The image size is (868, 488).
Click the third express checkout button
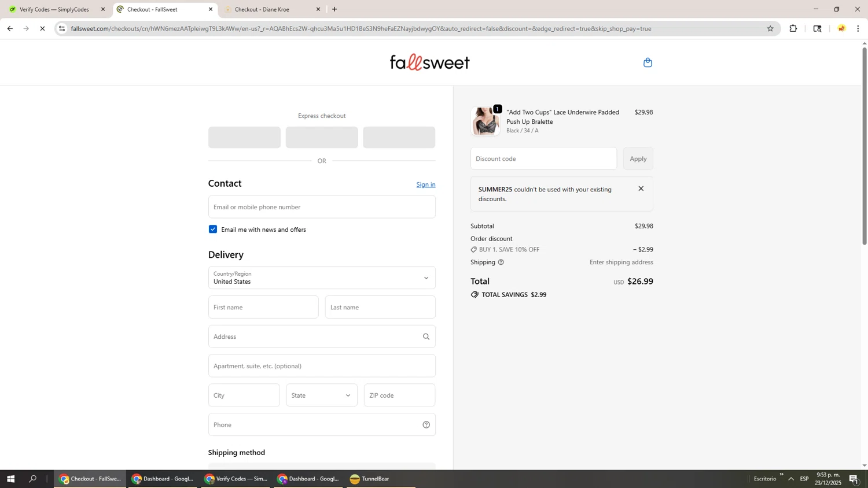pyautogui.click(x=399, y=138)
